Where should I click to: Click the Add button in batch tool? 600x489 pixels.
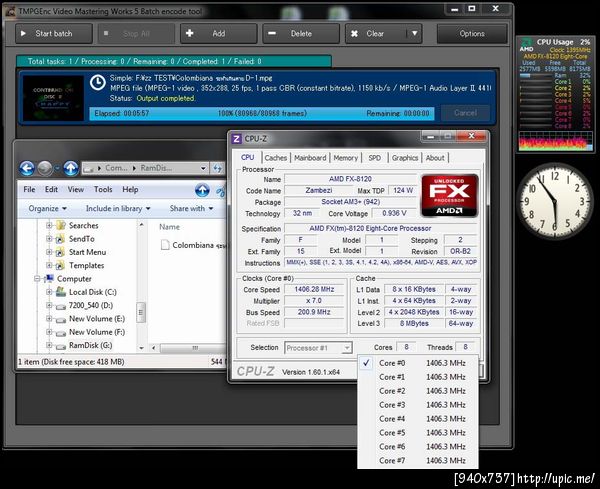click(x=218, y=34)
